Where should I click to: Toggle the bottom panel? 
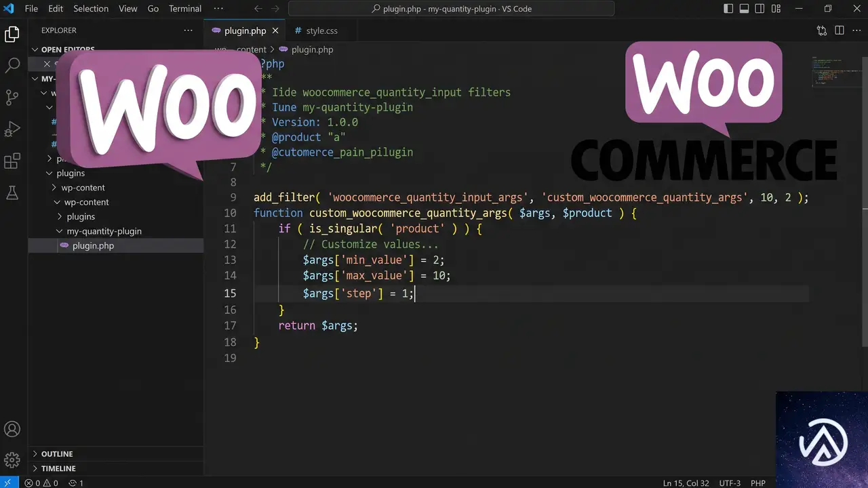coord(744,9)
